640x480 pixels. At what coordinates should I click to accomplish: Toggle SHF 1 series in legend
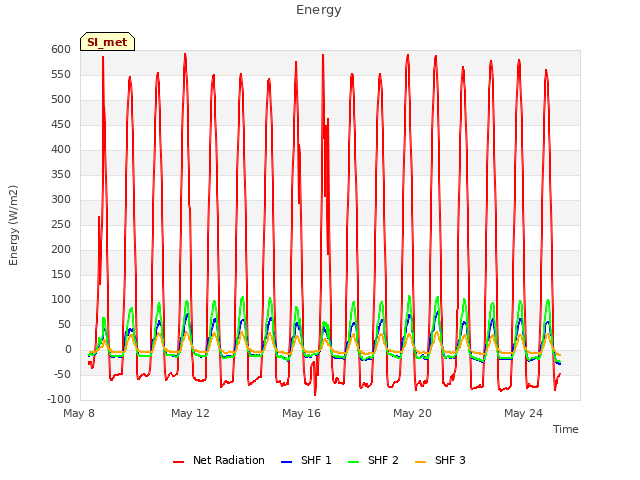point(316,460)
